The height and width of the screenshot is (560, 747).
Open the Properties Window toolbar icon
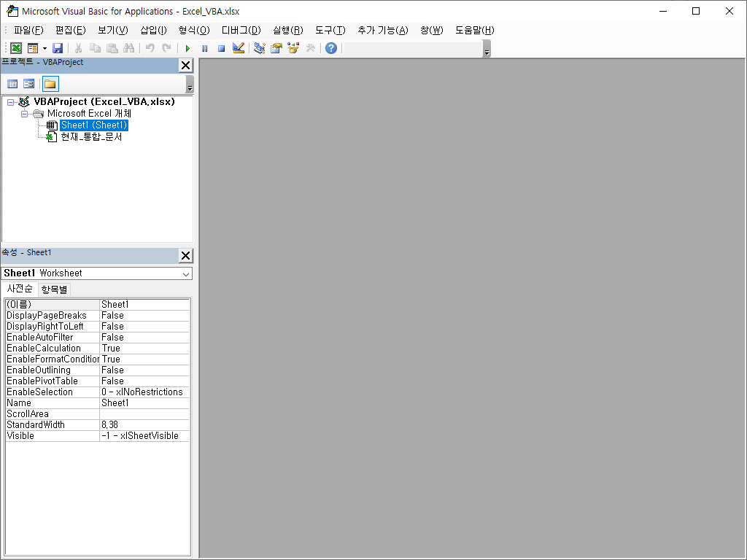tap(276, 48)
